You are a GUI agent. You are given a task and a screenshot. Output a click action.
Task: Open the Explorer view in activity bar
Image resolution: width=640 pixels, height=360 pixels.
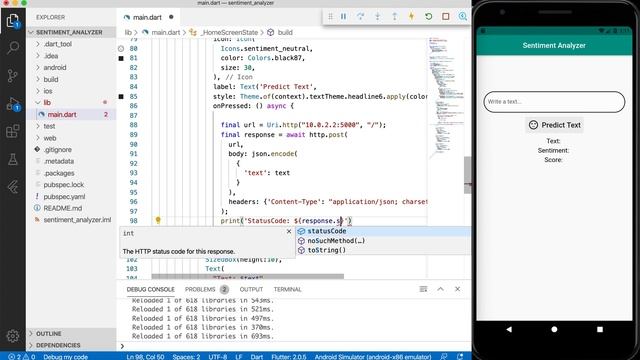click(13, 20)
